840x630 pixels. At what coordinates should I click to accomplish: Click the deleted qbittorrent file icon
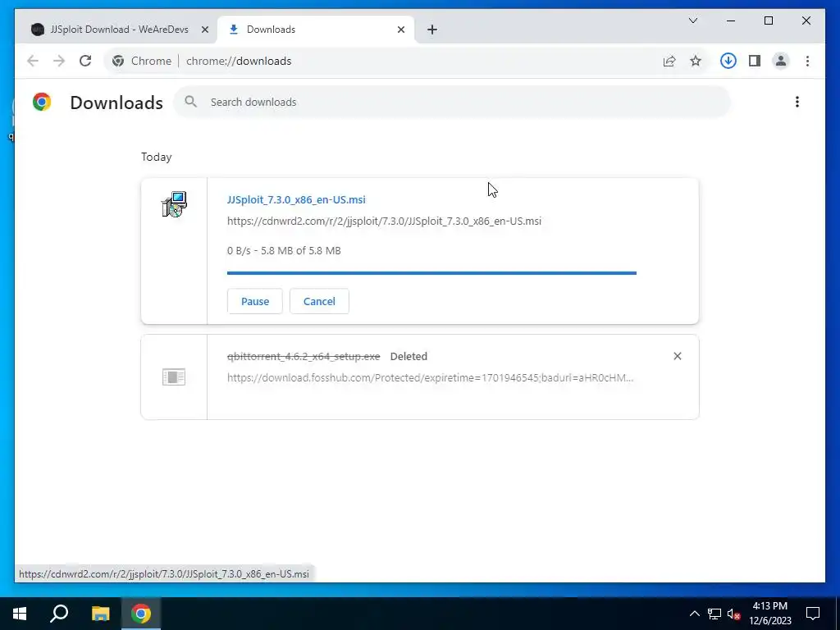pos(174,377)
